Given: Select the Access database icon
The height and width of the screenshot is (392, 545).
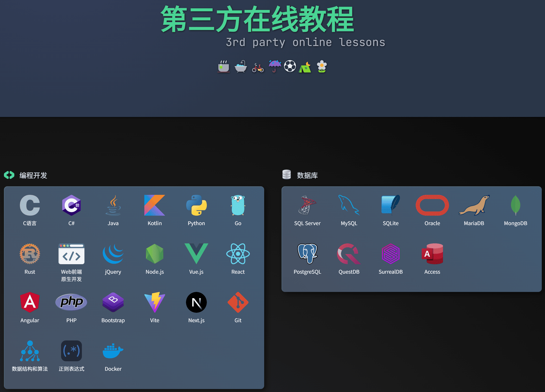Looking at the screenshot, I should coord(432,254).
